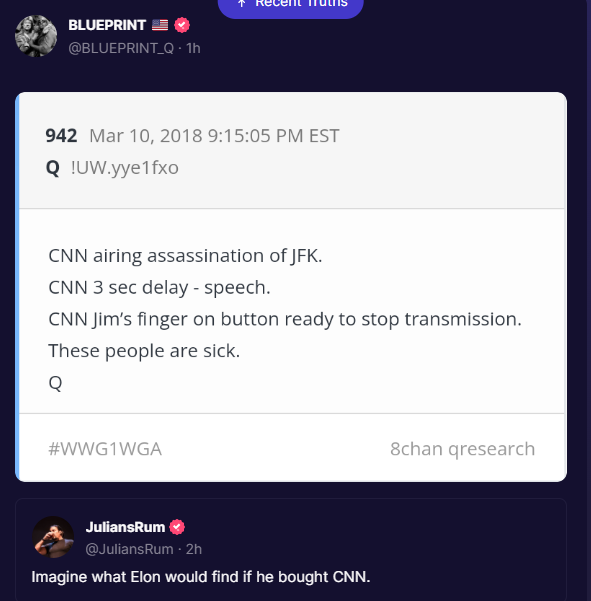
Task: Click the Recent Truths button
Action: [x=291, y=6]
